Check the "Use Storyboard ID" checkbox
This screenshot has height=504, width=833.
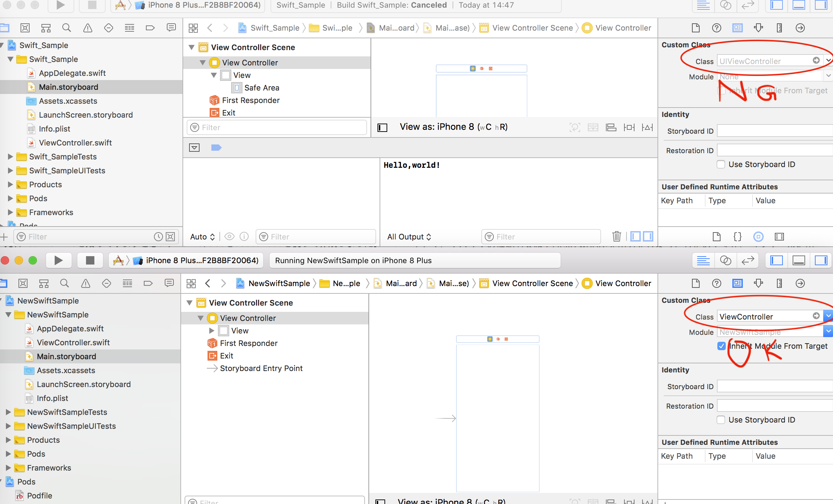click(721, 164)
